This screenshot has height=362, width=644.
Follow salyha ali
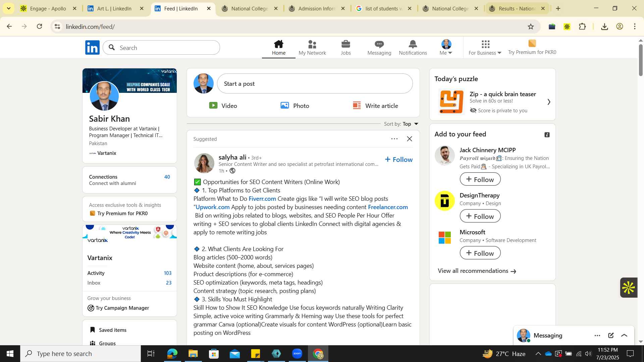(398, 160)
